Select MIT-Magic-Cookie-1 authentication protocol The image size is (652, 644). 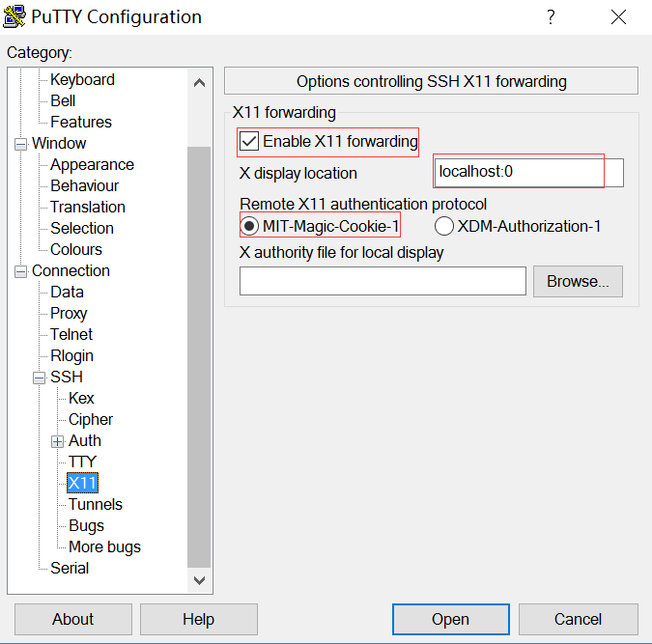250,227
